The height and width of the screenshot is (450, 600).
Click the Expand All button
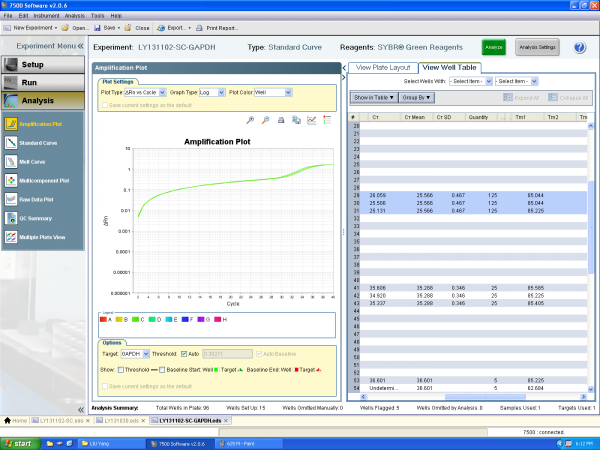coord(521,98)
